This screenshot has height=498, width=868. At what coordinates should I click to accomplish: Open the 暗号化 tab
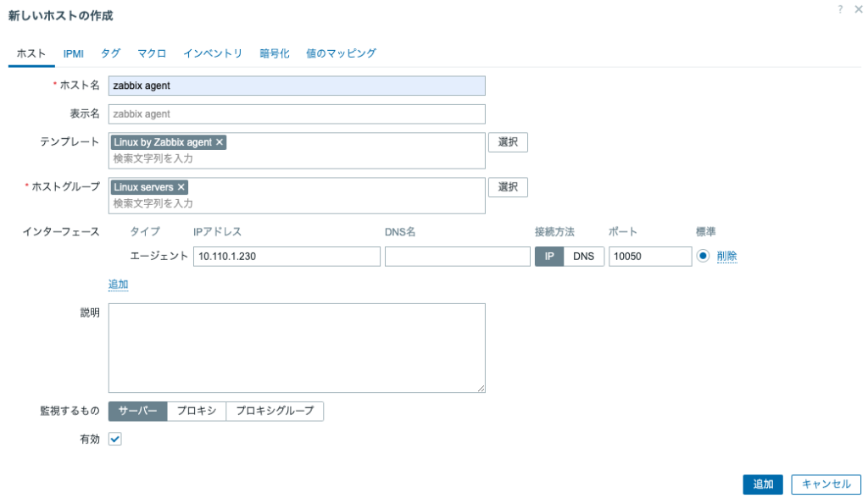275,53
